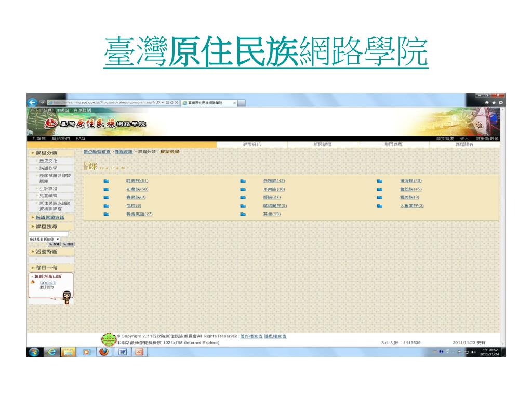Image resolution: width=532 pixels, height=399 pixels.
Task: Select 歷史文化 in the sidebar
Action: coord(48,161)
